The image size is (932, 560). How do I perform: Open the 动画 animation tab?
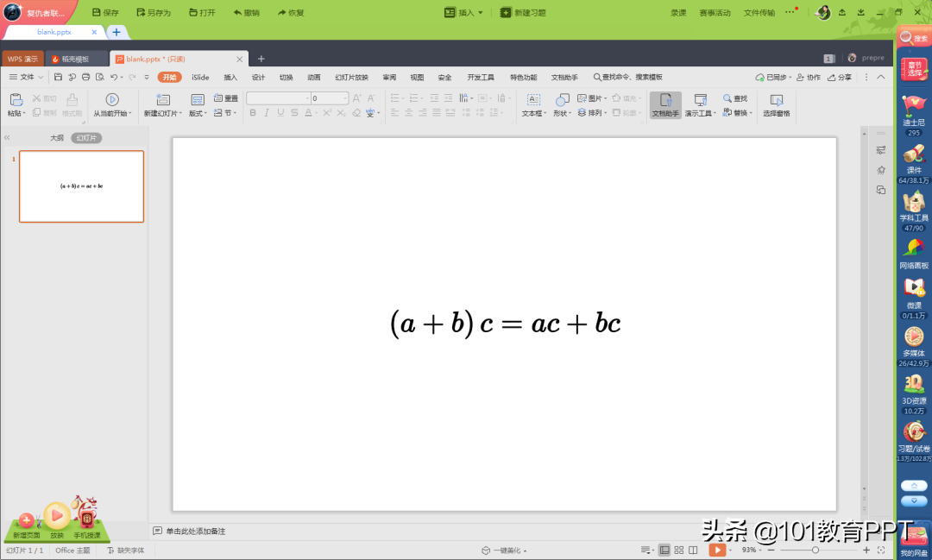click(314, 78)
